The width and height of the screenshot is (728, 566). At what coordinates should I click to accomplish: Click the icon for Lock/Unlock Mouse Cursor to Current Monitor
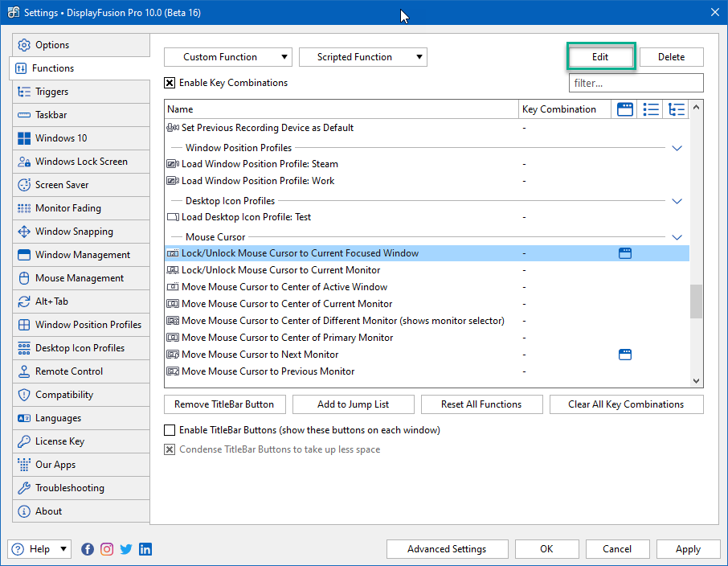point(173,270)
